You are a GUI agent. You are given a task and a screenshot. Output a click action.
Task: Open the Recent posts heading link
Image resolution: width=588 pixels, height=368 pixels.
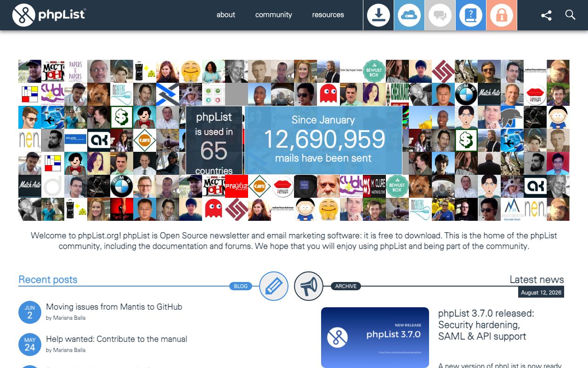coord(48,280)
